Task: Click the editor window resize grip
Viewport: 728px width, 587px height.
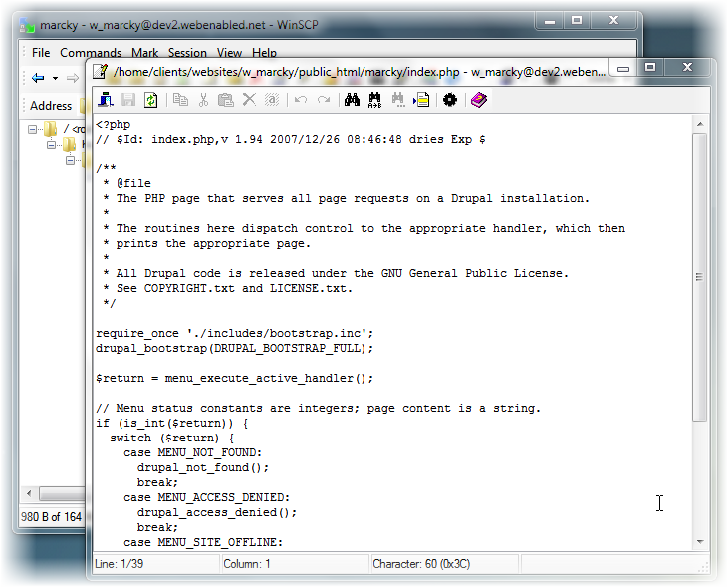Action: [704, 567]
